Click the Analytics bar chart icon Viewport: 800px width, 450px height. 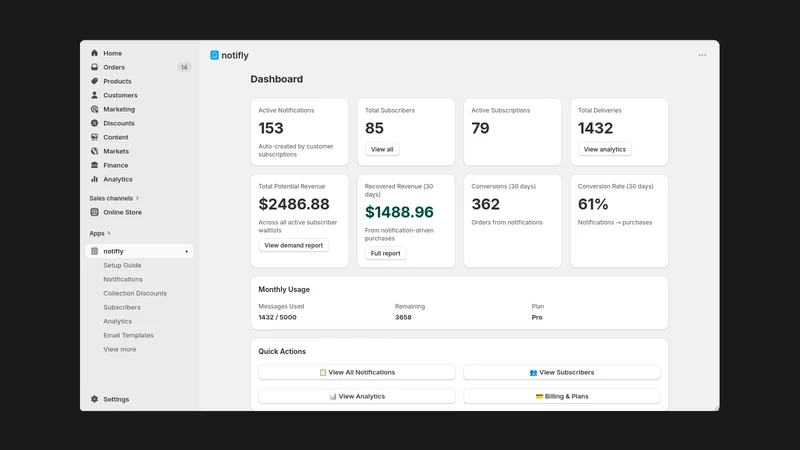click(94, 179)
